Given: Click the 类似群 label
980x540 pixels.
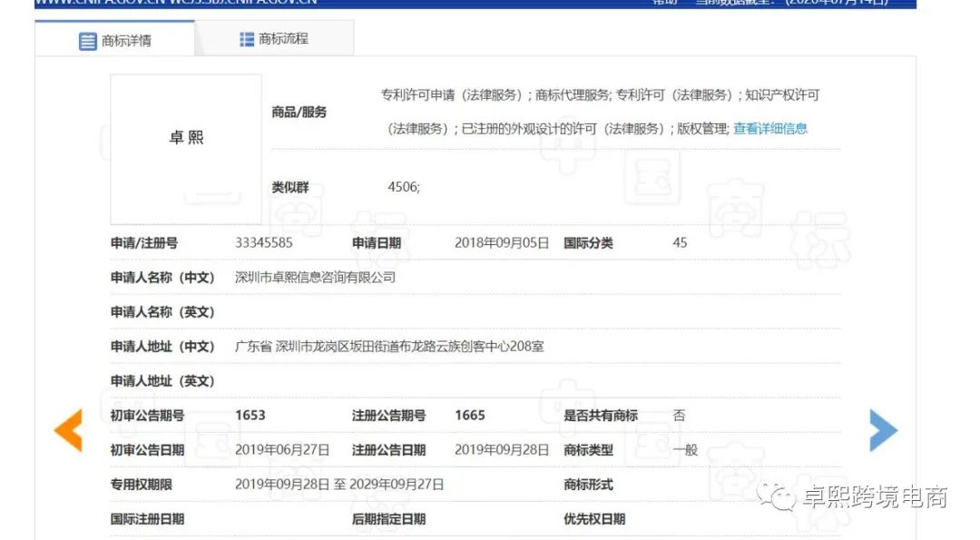Looking at the screenshot, I should point(290,188).
